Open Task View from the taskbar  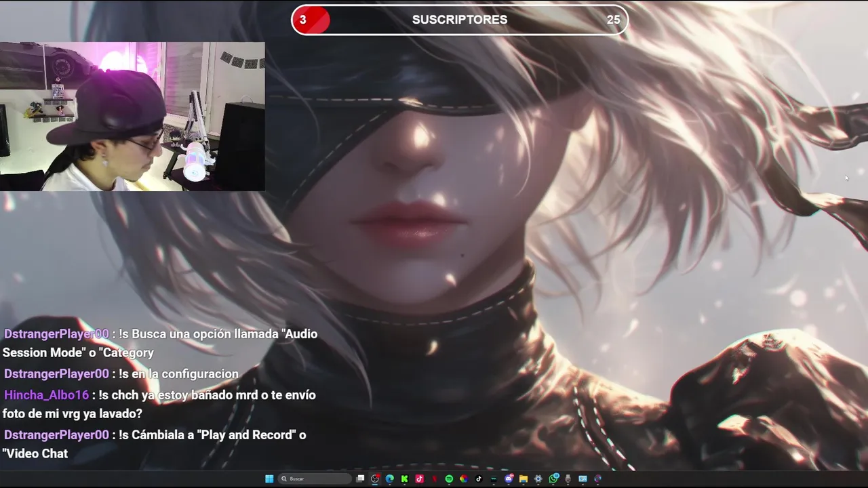(360, 479)
